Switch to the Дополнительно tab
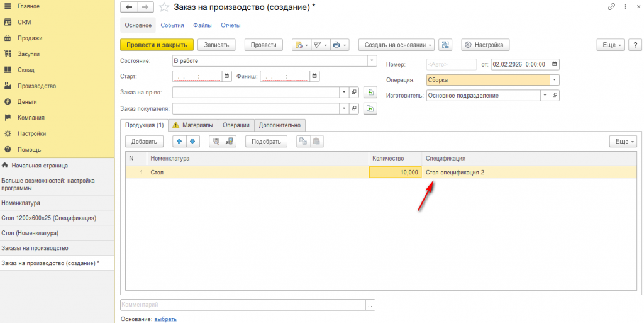The height and width of the screenshot is (323, 644). [x=280, y=125]
